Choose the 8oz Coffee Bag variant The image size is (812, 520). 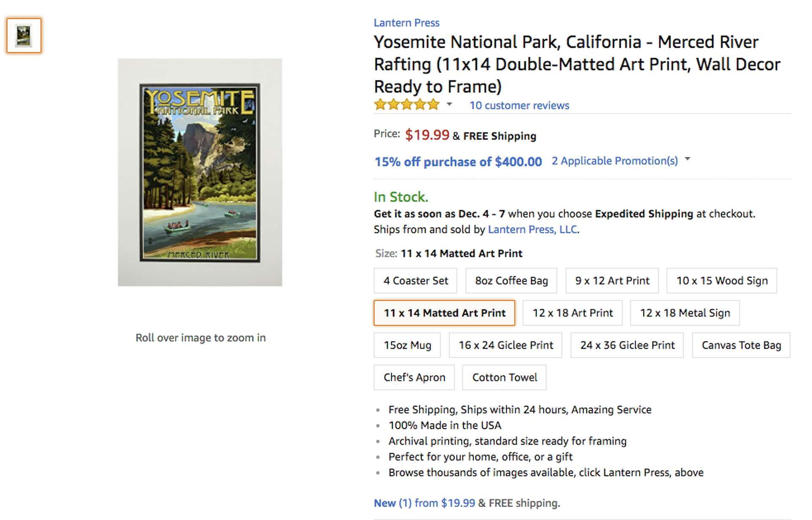pyautogui.click(x=511, y=280)
